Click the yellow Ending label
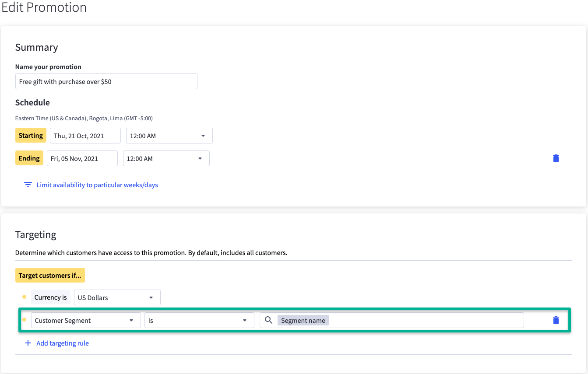 (29, 158)
